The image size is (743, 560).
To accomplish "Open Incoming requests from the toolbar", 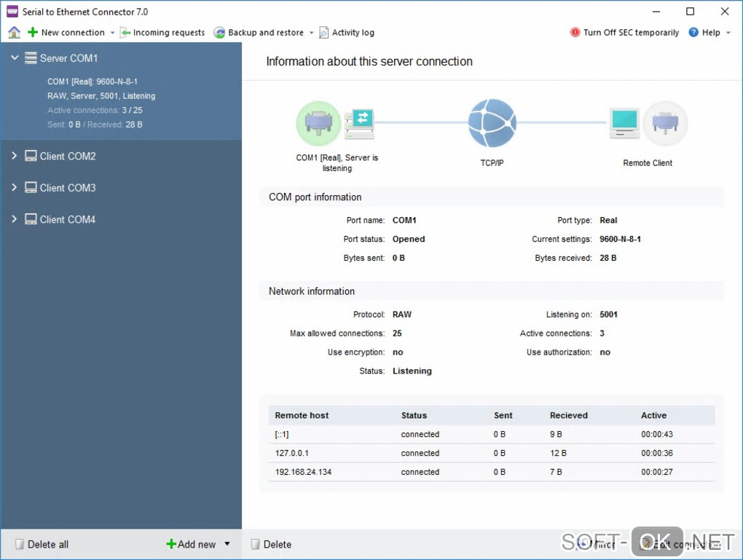I will tap(162, 32).
